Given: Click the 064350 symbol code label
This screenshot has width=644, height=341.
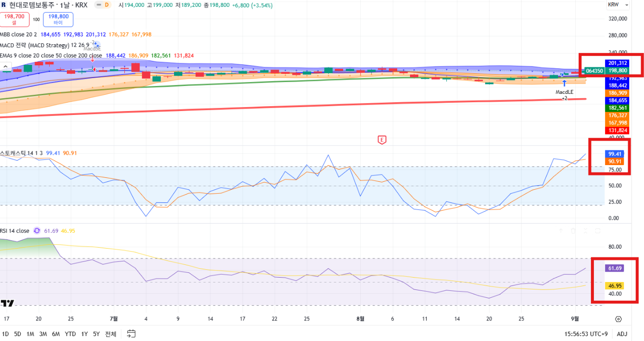Looking at the screenshot, I should (x=595, y=71).
